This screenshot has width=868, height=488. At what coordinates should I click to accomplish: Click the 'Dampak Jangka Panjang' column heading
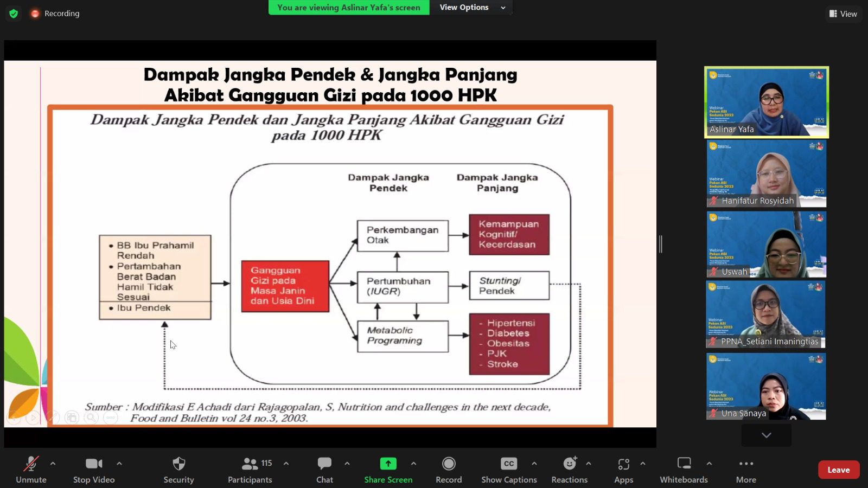point(497,183)
